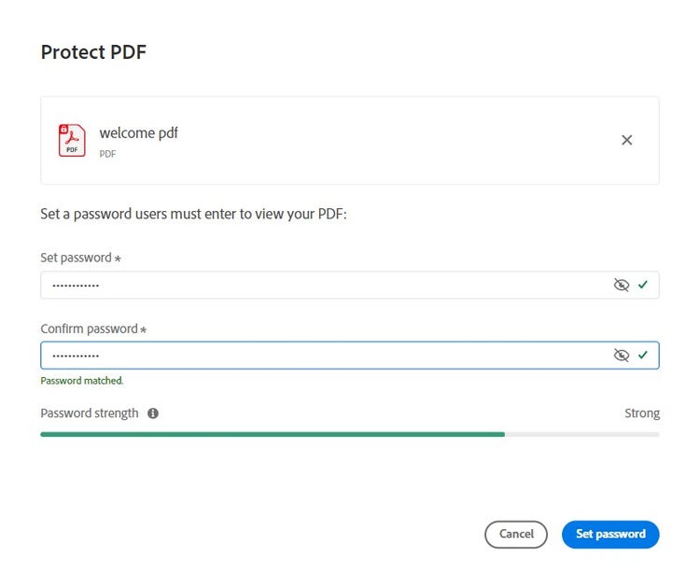
Task: Click the Strong strength label
Action: [642, 413]
